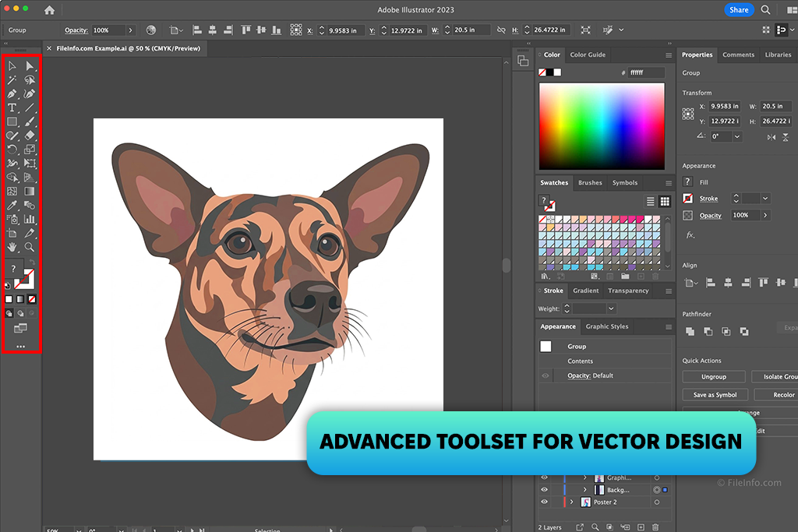The height and width of the screenshot is (532, 798).
Task: Select the Curvature tool
Action: (30, 93)
